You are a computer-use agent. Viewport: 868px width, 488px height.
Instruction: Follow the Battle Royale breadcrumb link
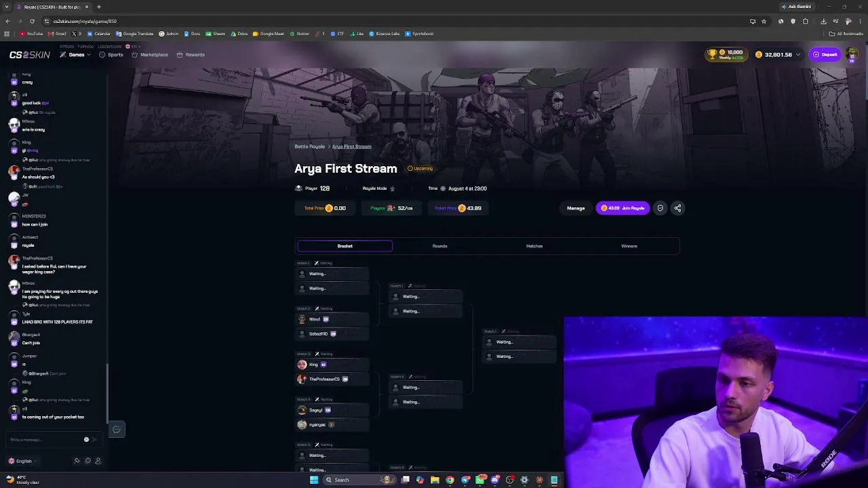pos(309,146)
